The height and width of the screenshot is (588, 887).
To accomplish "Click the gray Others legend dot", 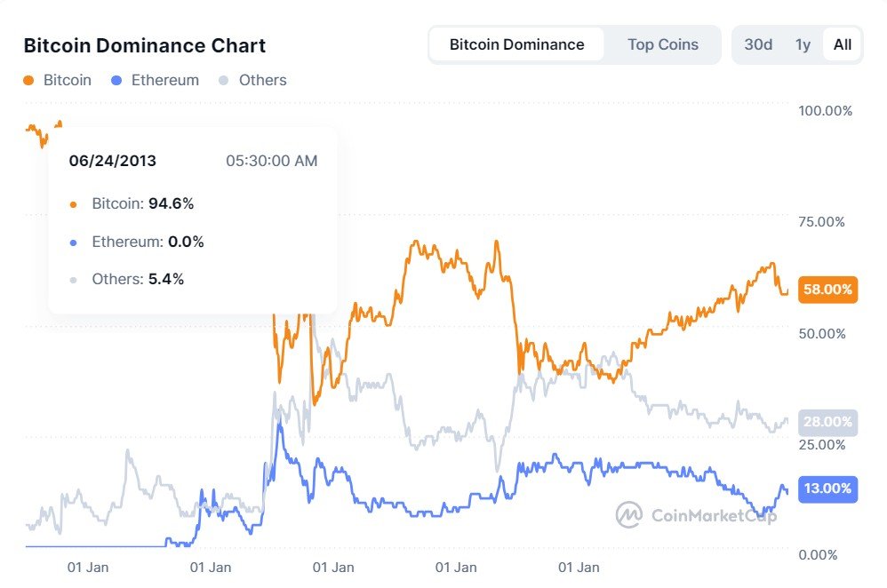I will pos(224,80).
